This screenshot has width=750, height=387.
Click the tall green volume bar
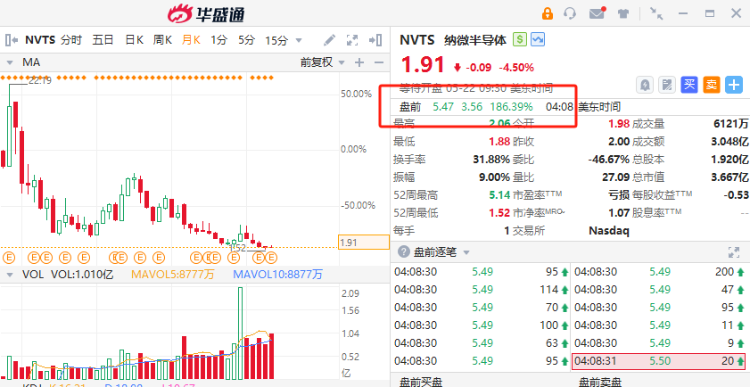pos(240,333)
